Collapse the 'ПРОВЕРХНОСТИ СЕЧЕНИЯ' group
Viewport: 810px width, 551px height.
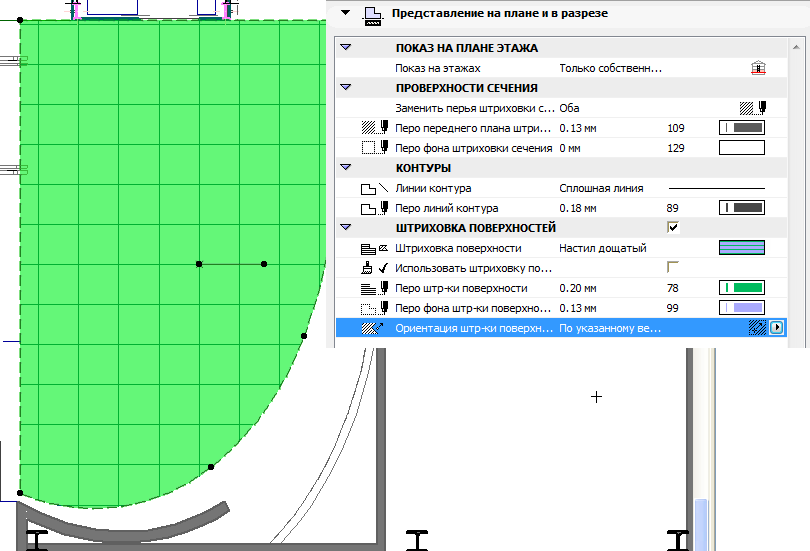point(346,87)
